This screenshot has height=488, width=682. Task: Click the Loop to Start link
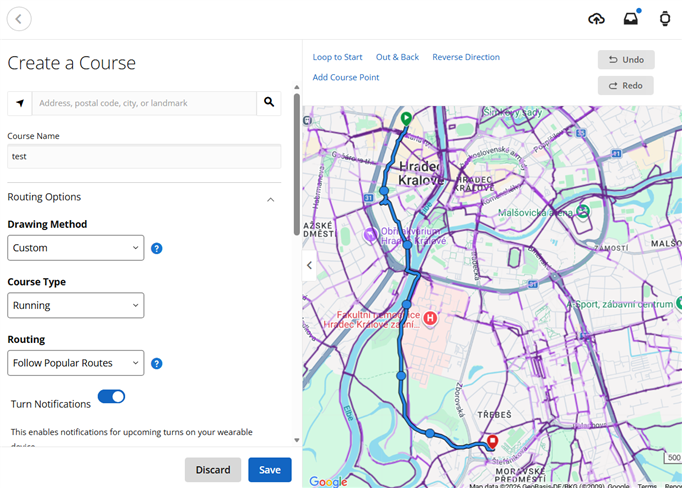point(337,57)
